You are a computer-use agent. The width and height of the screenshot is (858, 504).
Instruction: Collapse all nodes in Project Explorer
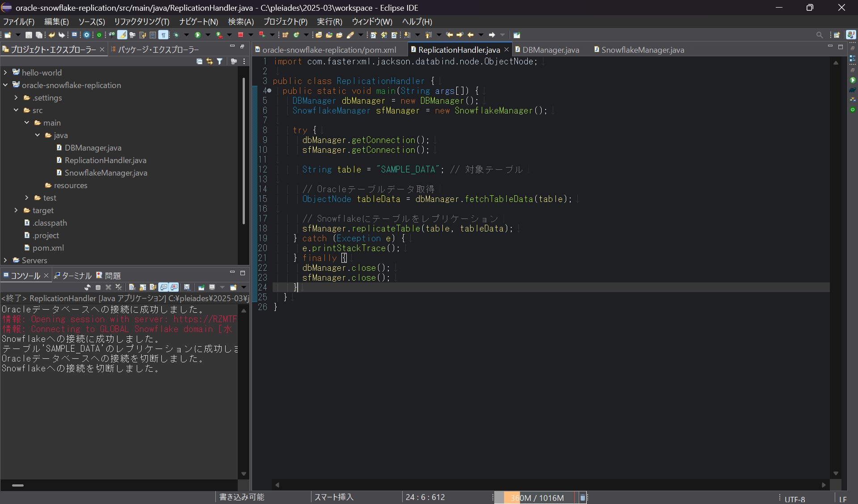(x=200, y=61)
